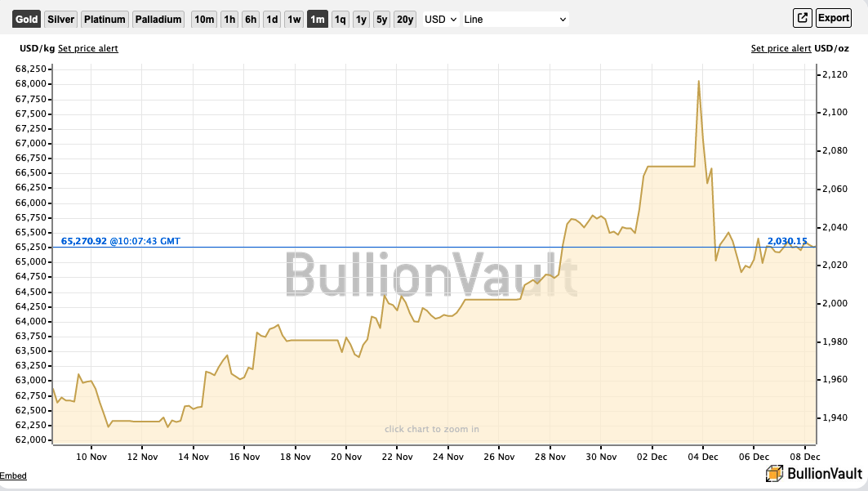
Task: Open the Line chart type dropdown
Action: 515,20
